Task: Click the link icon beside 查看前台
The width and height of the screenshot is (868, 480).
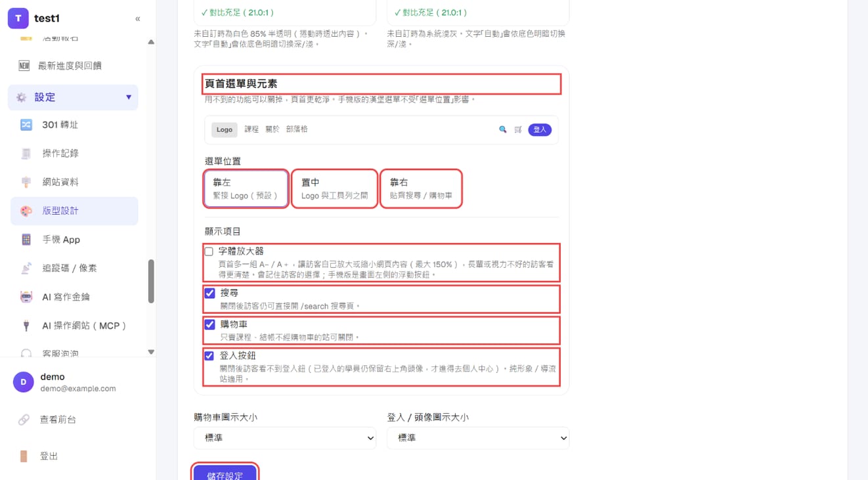Action: tap(24, 420)
